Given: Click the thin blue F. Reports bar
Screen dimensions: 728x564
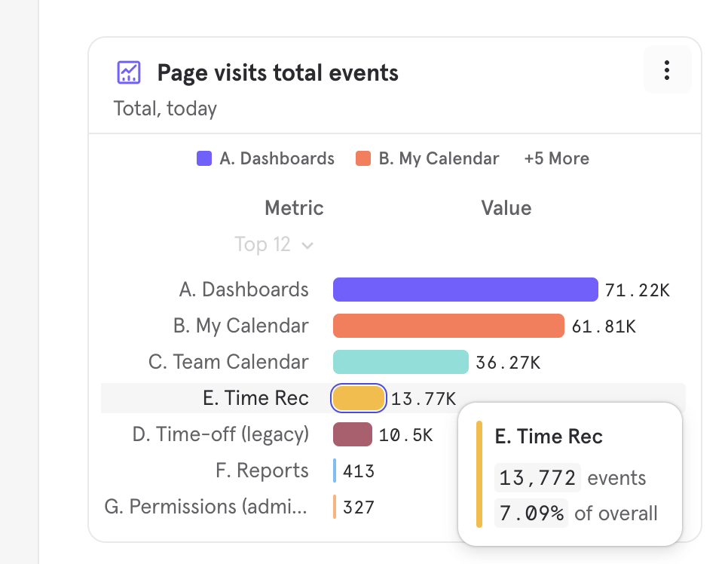Looking at the screenshot, I should [x=335, y=471].
